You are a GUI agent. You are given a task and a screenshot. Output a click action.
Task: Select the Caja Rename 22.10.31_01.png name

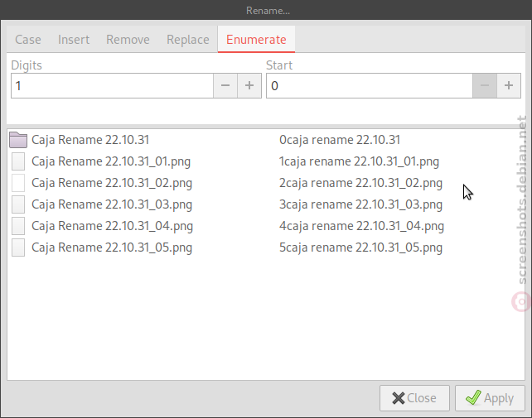[111, 161]
